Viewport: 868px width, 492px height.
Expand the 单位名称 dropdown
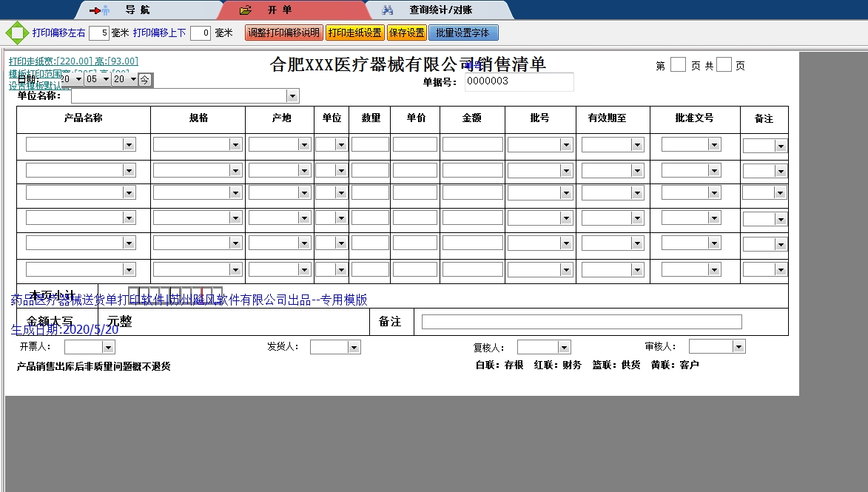pyautogui.click(x=292, y=95)
